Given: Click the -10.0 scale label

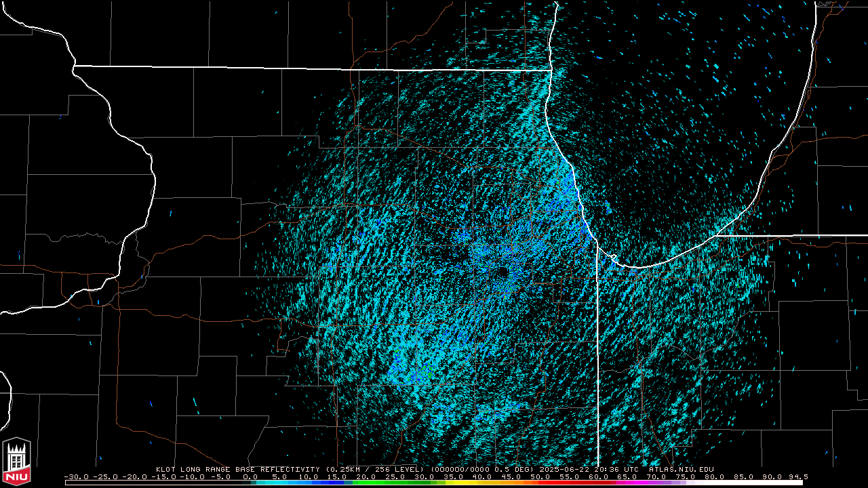Looking at the screenshot, I should (193, 476).
